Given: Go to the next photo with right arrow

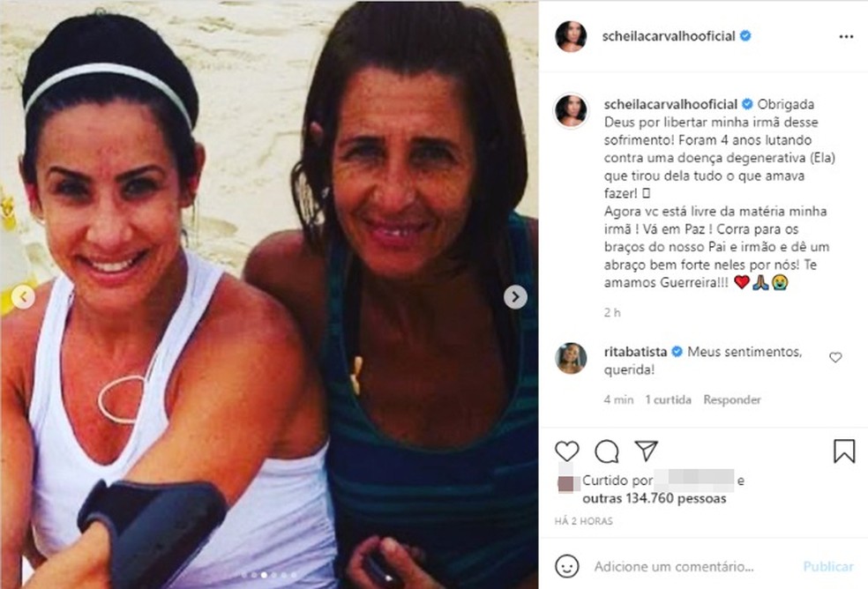Looking at the screenshot, I should point(515,297).
